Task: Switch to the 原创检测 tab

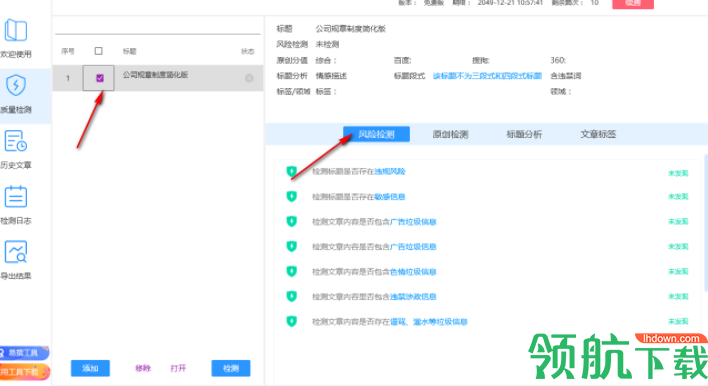Action: click(x=450, y=134)
